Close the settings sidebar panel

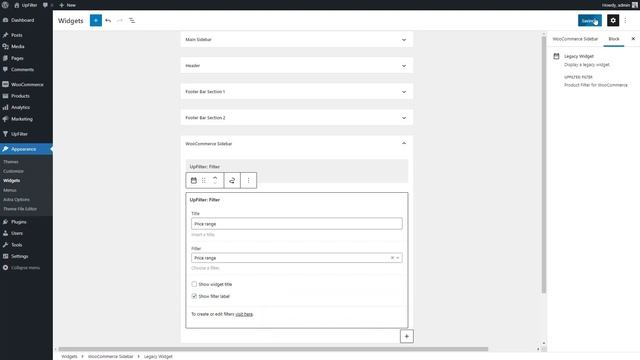point(633,39)
